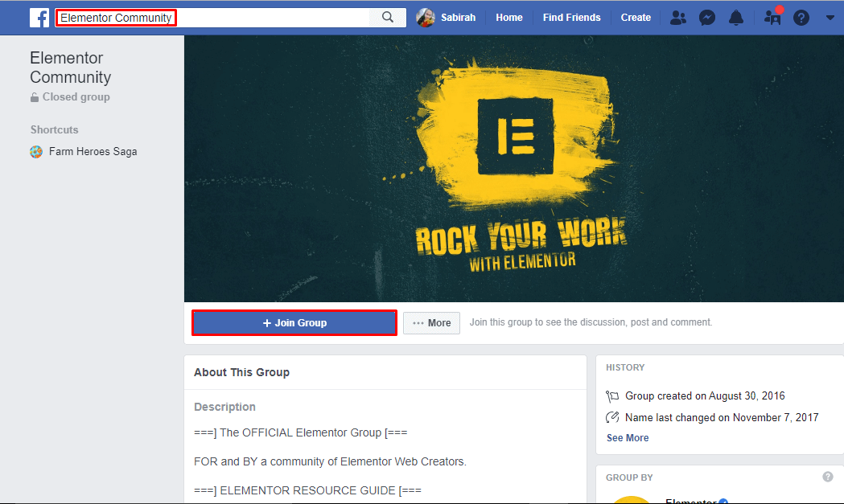Viewport: 844px width, 504px height.
Task: Click the Facebook home logo
Action: tap(39, 17)
